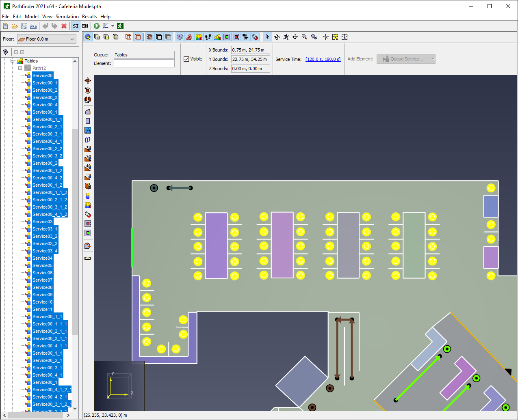Open the Floor 0.0 m dropdown

(x=46, y=39)
